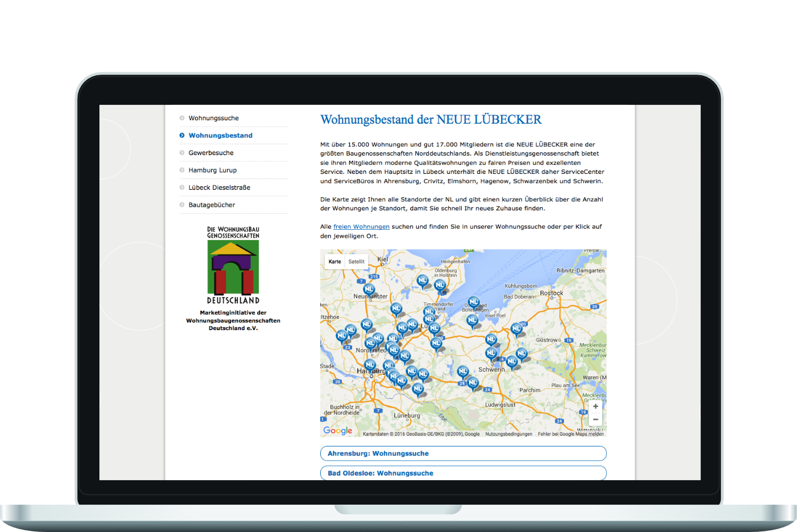Screen dimensions: 799x532
Task: Click the heading 'Wohnungsbestand der NEUE LÜBECKER'
Action: click(431, 120)
